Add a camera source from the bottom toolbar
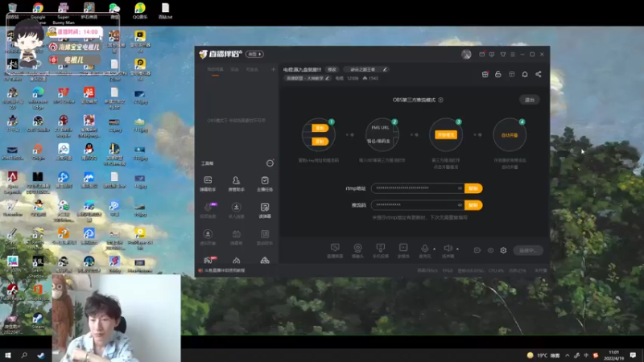Screen dimensions: 644x362 point(357,250)
